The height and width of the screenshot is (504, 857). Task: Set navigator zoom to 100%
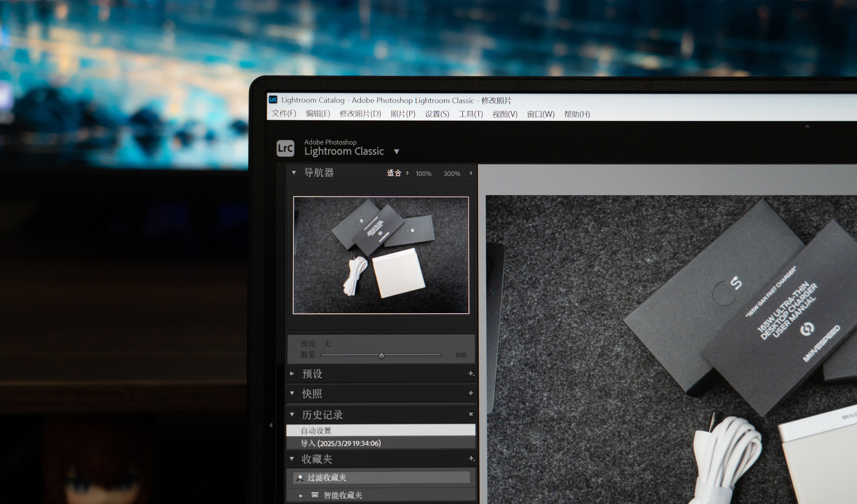coord(423,174)
